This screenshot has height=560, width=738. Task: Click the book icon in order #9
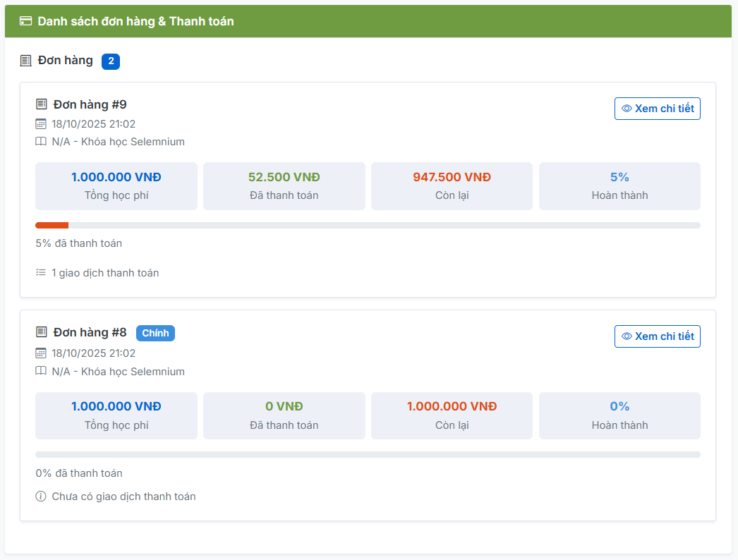pyautogui.click(x=41, y=142)
